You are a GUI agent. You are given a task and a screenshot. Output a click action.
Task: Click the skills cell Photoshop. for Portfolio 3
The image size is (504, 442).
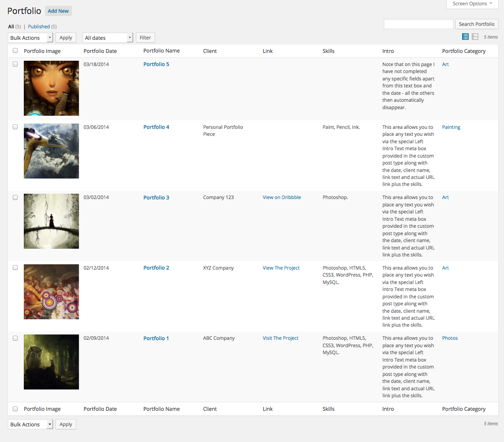335,197
